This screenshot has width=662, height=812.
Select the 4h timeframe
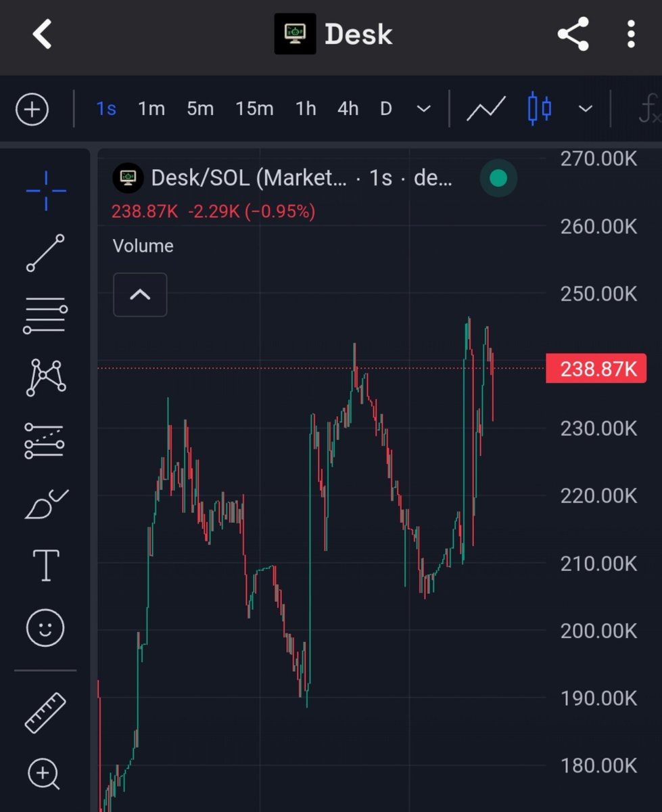click(348, 109)
